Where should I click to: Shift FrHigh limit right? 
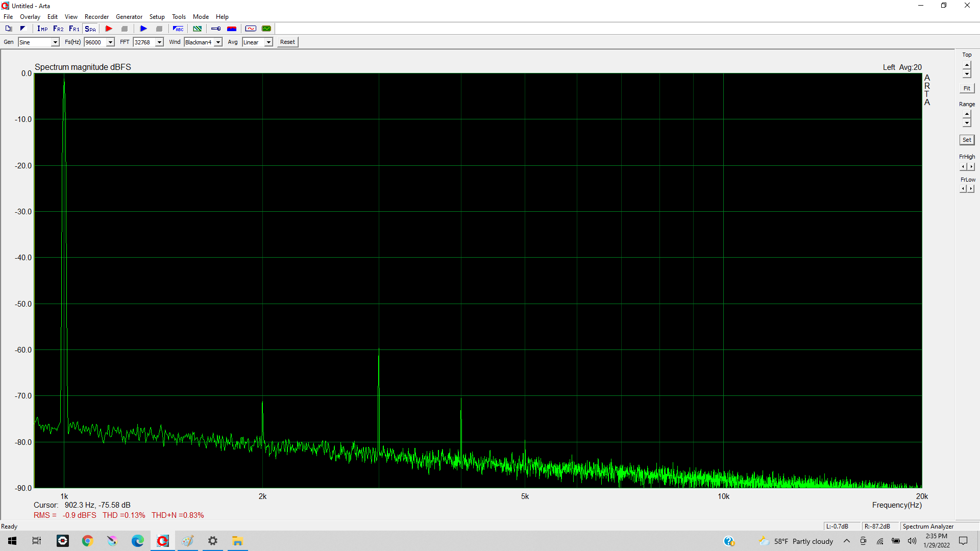point(971,167)
